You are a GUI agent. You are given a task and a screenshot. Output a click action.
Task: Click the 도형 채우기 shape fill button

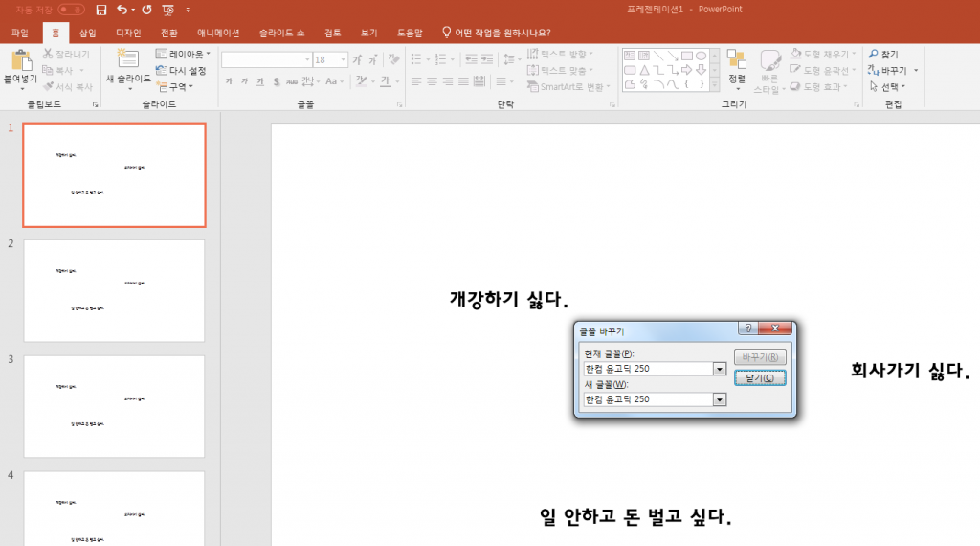point(822,54)
